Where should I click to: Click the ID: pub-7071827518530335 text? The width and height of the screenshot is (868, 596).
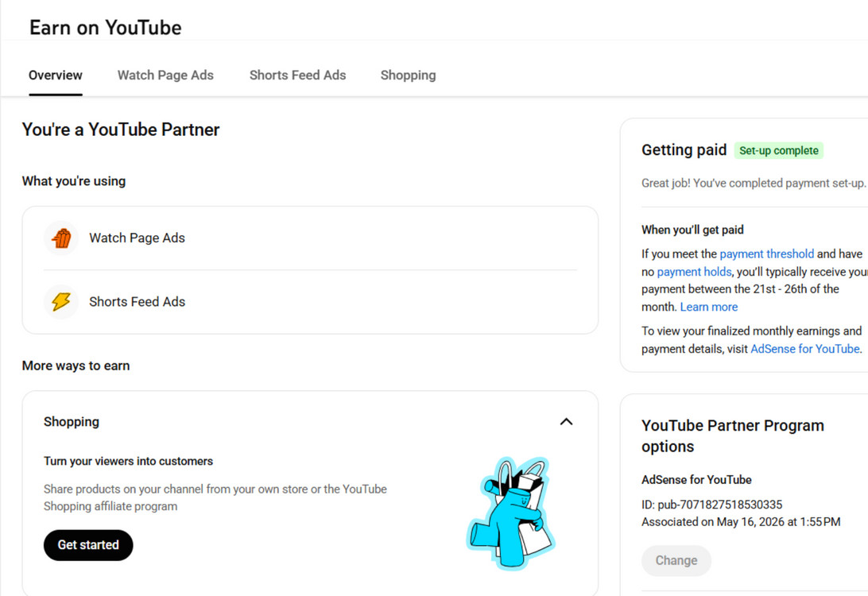coord(712,505)
